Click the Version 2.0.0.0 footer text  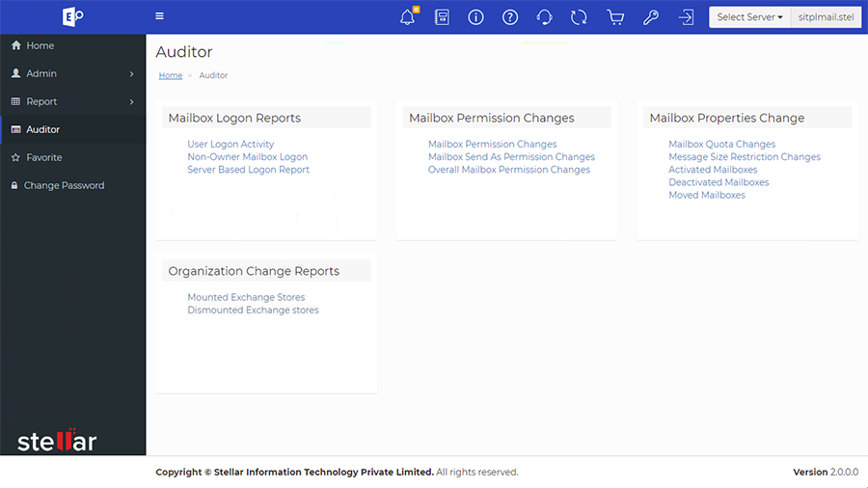coord(826,472)
